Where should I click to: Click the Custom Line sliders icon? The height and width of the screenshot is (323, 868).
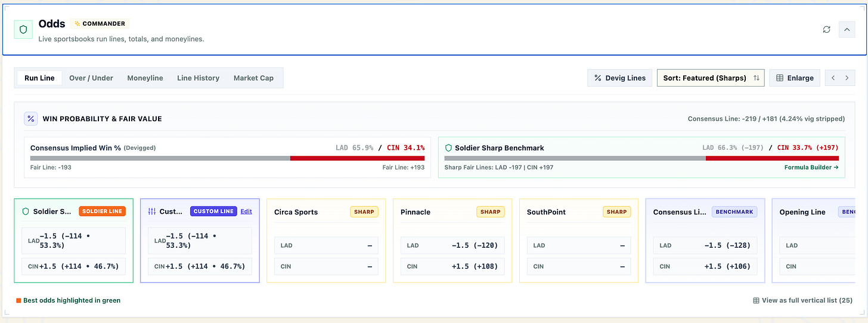pyautogui.click(x=151, y=211)
